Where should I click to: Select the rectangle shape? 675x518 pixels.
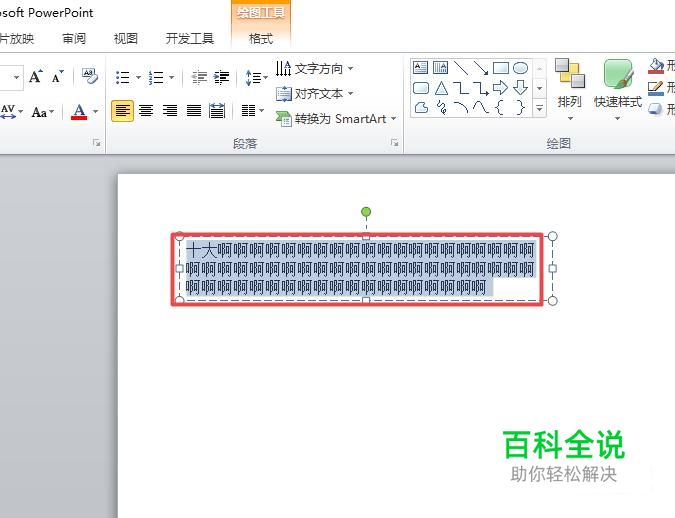tap(500, 68)
